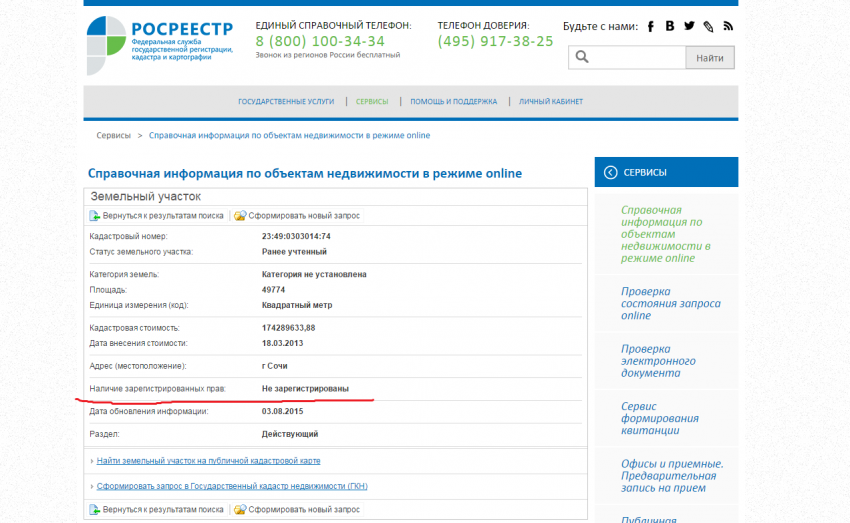Viewport: 850px width, 523px height.
Task: Open 'Сервис формирования квитанции' sidebar link
Action: point(659,418)
